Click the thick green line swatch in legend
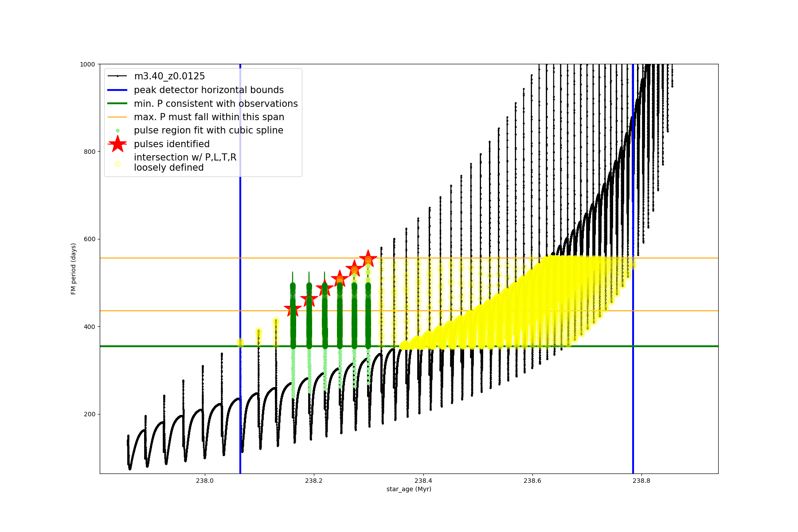798x532 pixels. 117,104
